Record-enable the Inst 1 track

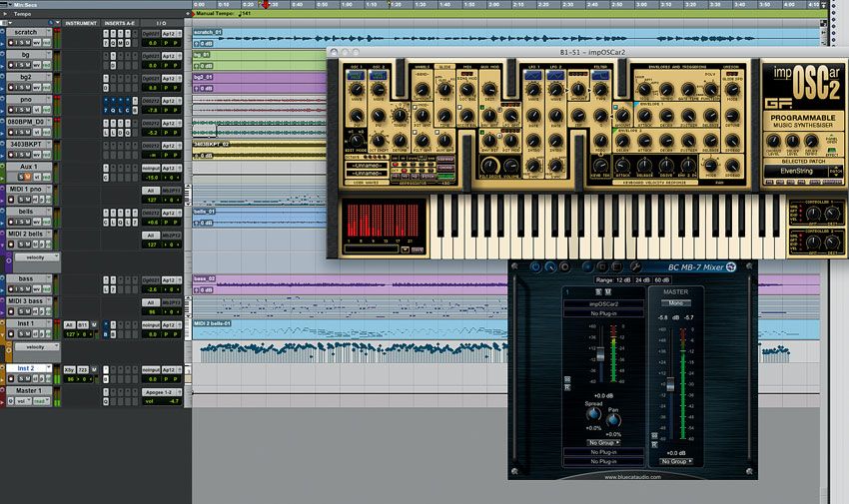[x=10, y=333]
